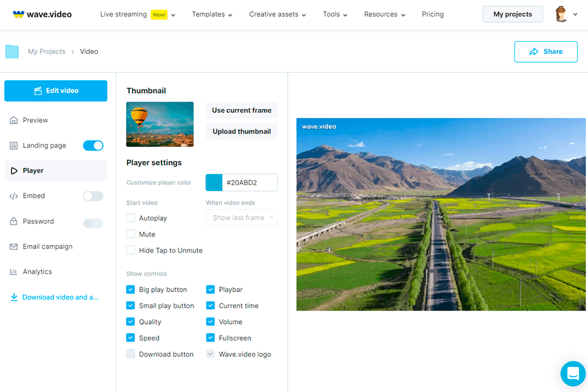Turn off the Landing page switch
Image resolution: width=588 pixels, height=392 pixels.
tap(93, 146)
